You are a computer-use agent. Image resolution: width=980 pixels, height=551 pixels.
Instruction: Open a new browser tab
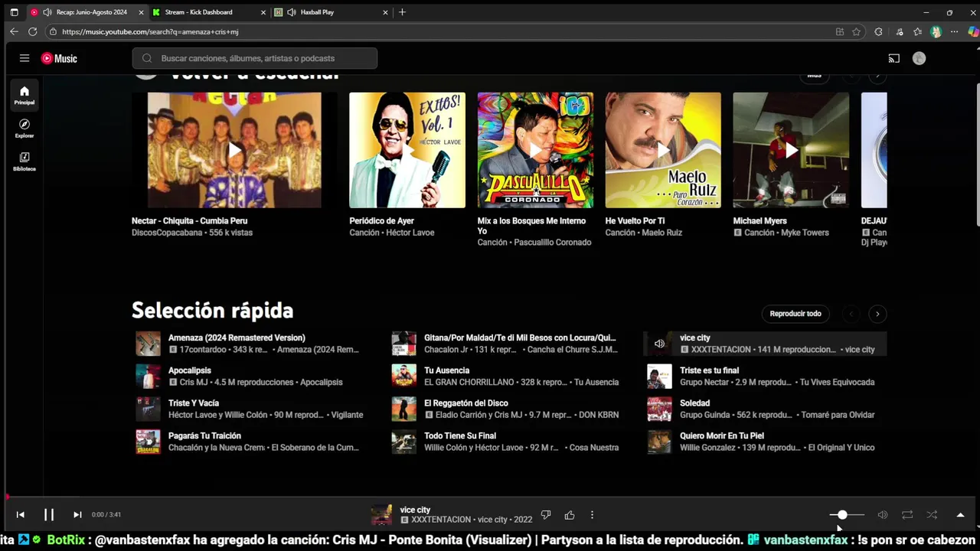(402, 12)
